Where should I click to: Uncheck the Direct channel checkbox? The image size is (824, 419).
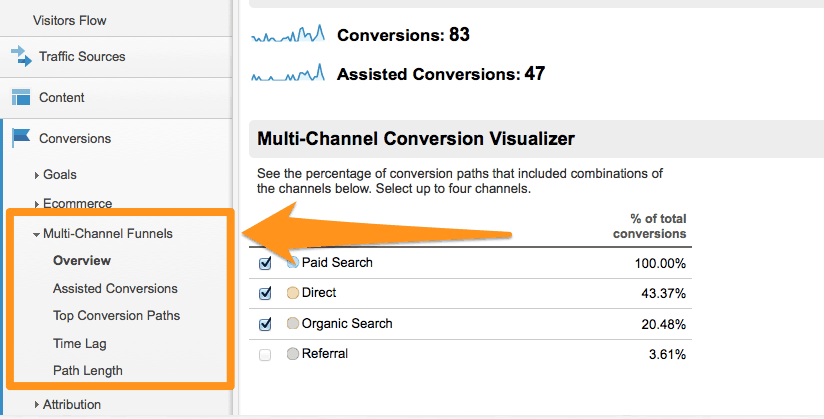coord(265,293)
